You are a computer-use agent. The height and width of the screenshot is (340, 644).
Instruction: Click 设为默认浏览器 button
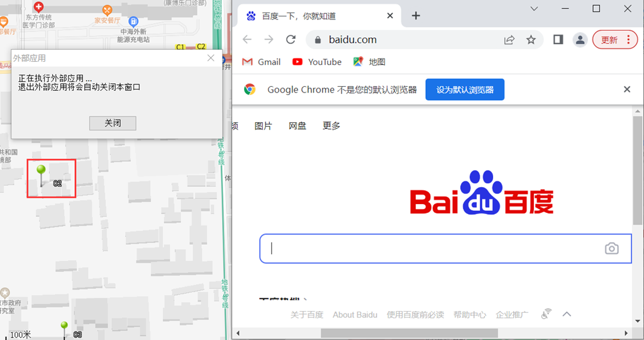pyautogui.click(x=465, y=89)
